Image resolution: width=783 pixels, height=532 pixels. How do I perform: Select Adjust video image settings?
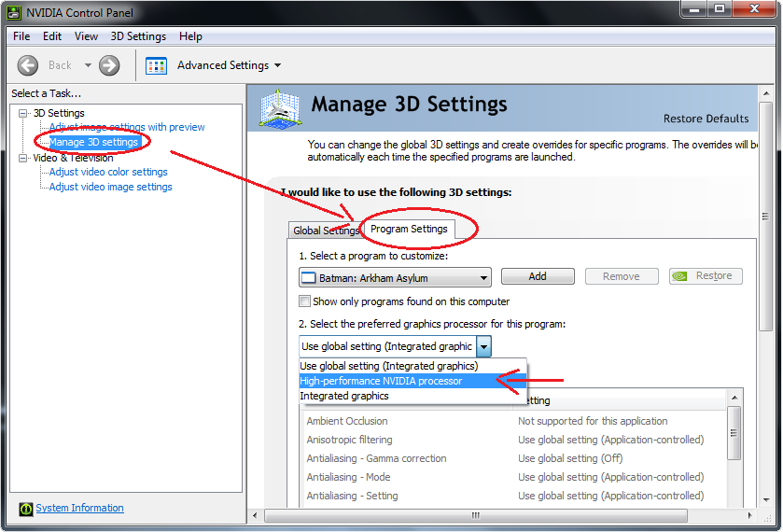coord(110,188)
